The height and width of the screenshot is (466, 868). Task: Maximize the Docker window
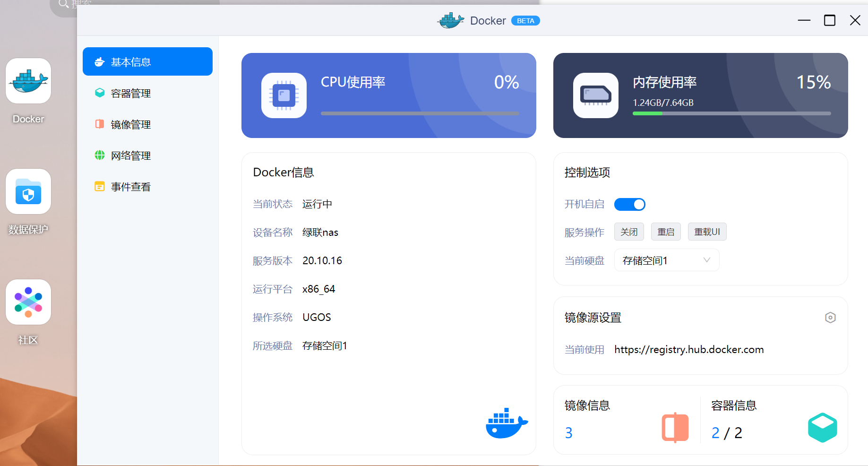point(830,20)
